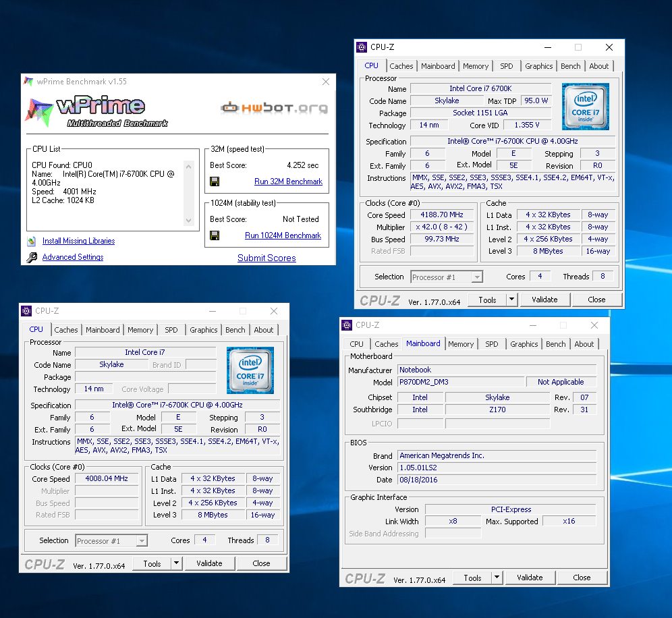
Task: Click Close button in bottom-left CPU-Z window
Action: click(261, 563)
